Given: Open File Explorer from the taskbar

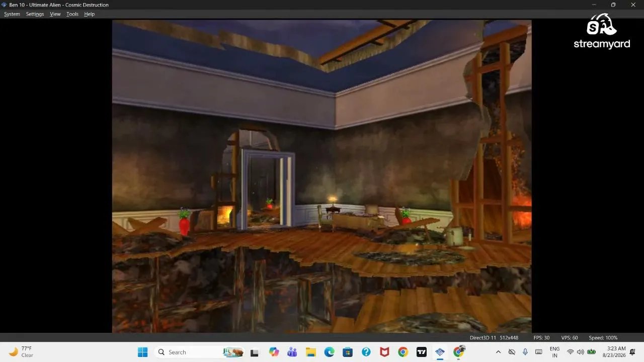Looking at the screenshot, I should pos(310,352).
